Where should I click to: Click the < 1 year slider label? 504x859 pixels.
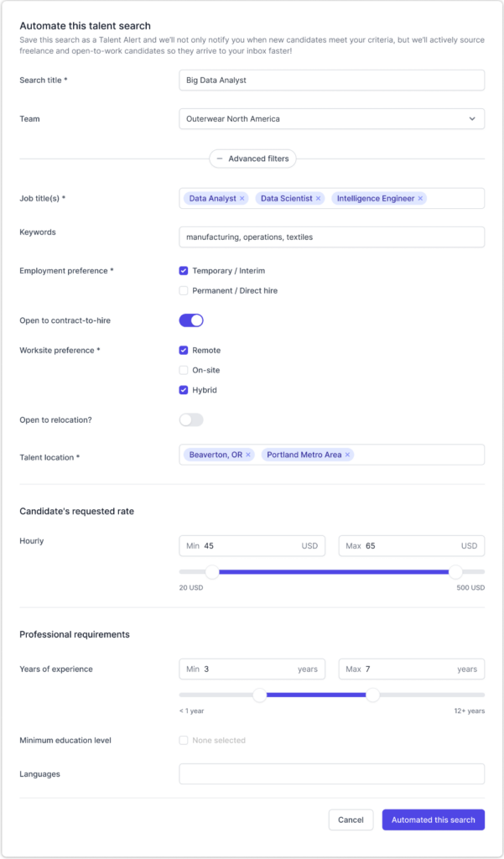tap(191, 711)
